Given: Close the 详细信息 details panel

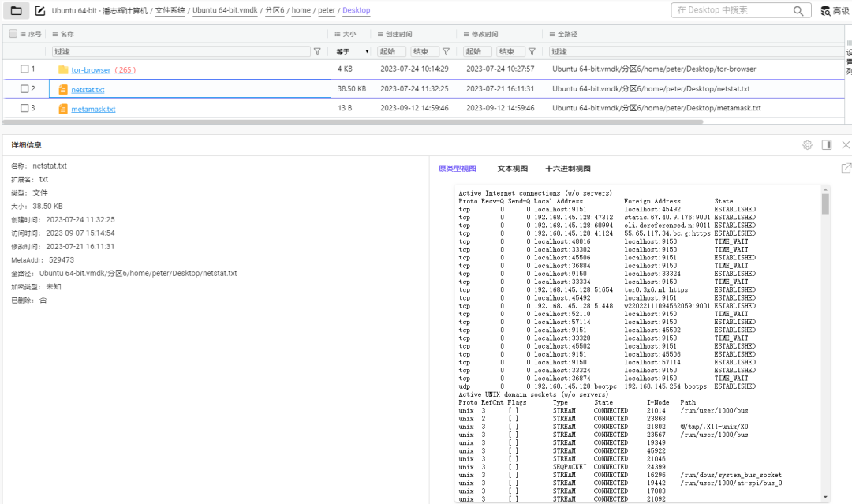Looking at the screenshot, I should 846,145.
